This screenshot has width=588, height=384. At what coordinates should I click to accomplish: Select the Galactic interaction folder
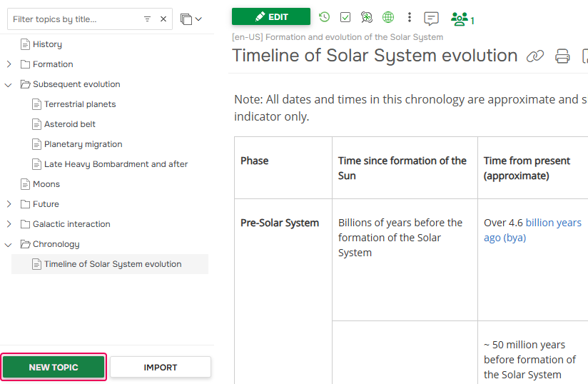(71, 224)
